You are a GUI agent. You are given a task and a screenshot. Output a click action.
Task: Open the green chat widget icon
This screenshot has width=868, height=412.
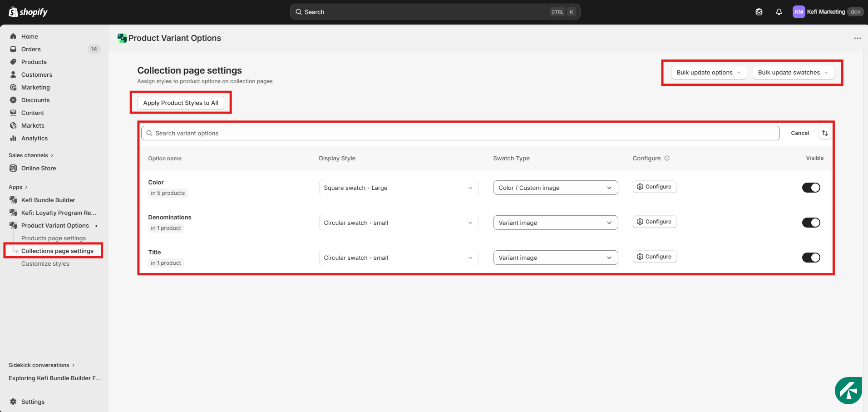[x=848, y=390]
